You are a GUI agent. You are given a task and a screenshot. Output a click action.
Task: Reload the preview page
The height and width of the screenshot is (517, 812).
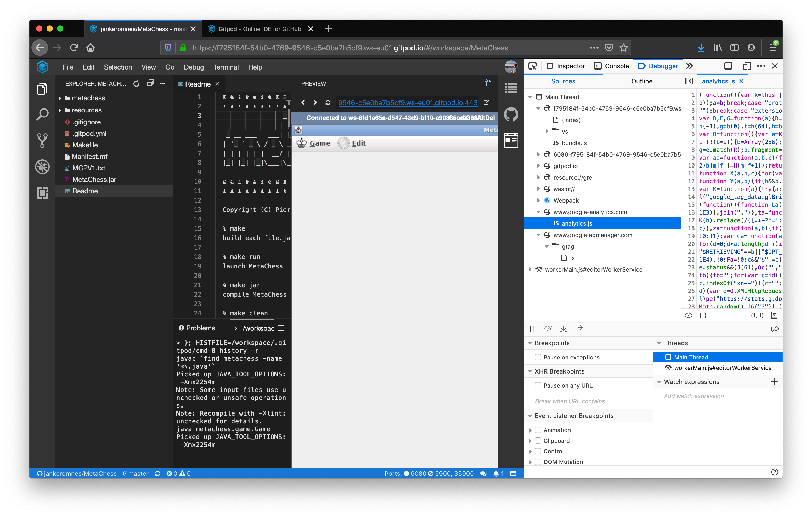tap(328, 102)
